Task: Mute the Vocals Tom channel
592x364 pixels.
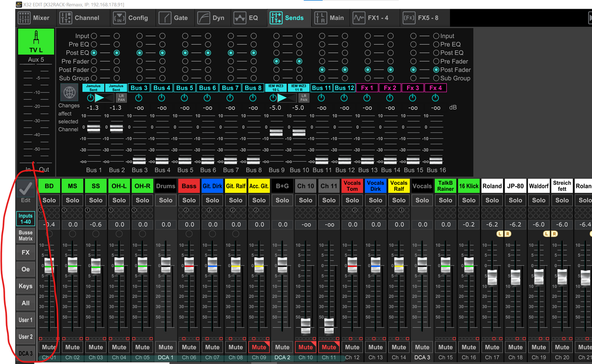Action: [x=352, y=347]
